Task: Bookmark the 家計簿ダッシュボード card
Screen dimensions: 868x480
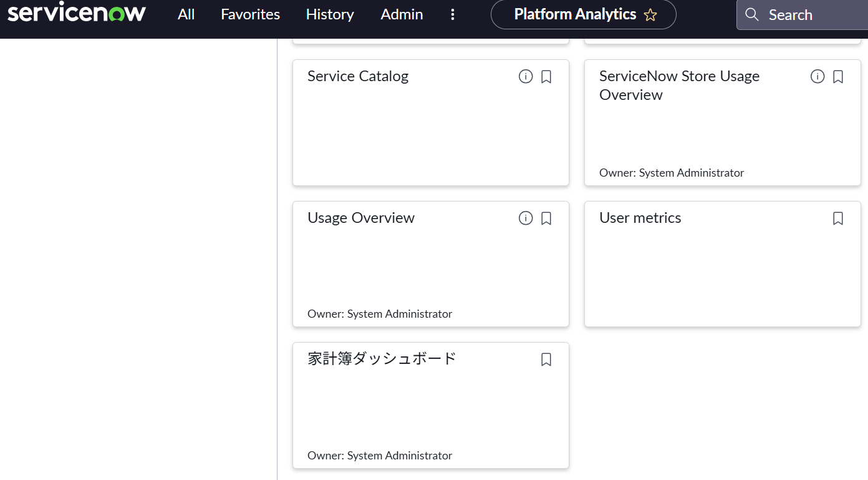Action: (x=546, y=360)
